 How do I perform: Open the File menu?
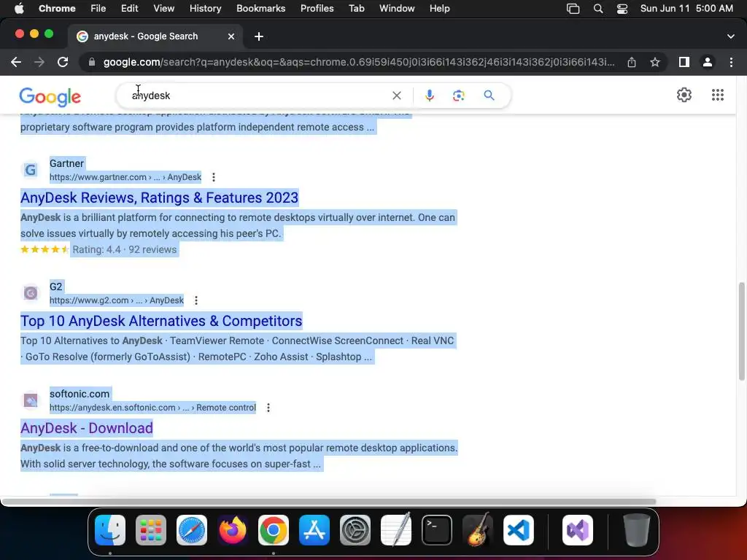pos(98,9)
